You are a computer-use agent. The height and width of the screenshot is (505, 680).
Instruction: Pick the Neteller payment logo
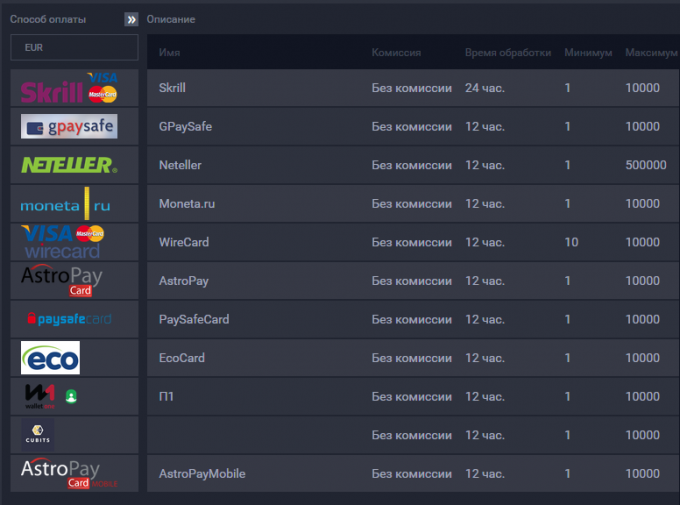tap(69, 165)
